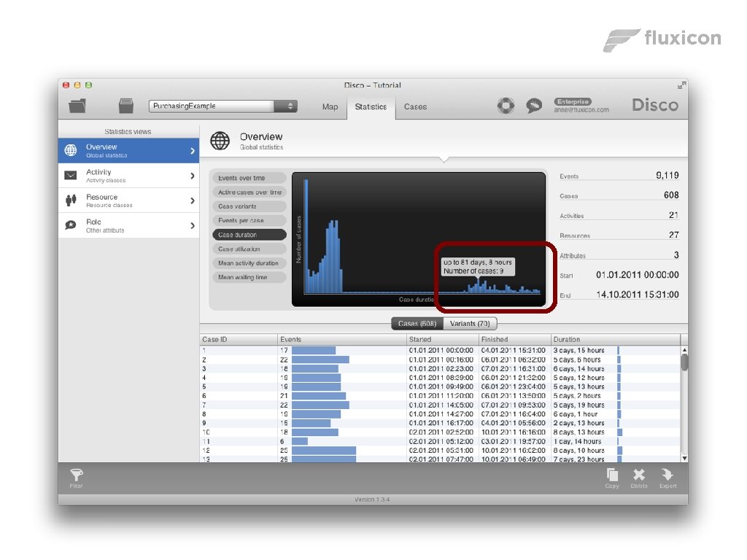This screenshot has height=560, width=747.
Task: Open the feedback speech bubble icon
Action: (x=534, y=105)
